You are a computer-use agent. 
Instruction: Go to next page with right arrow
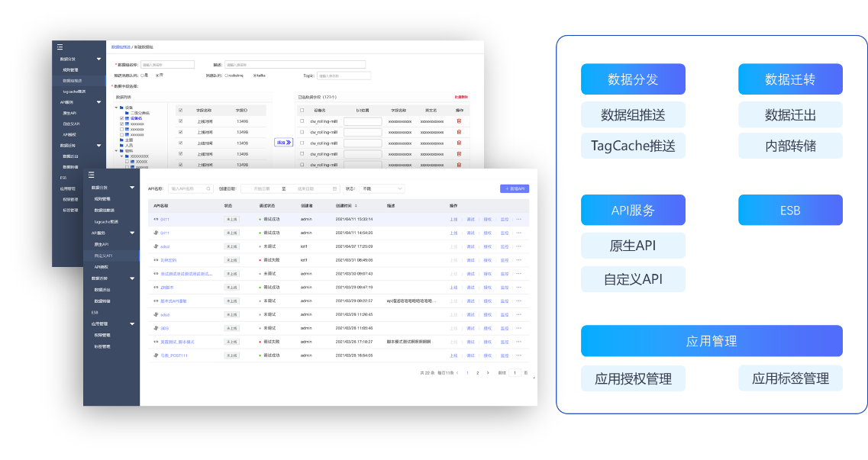[x=488, y=372]
